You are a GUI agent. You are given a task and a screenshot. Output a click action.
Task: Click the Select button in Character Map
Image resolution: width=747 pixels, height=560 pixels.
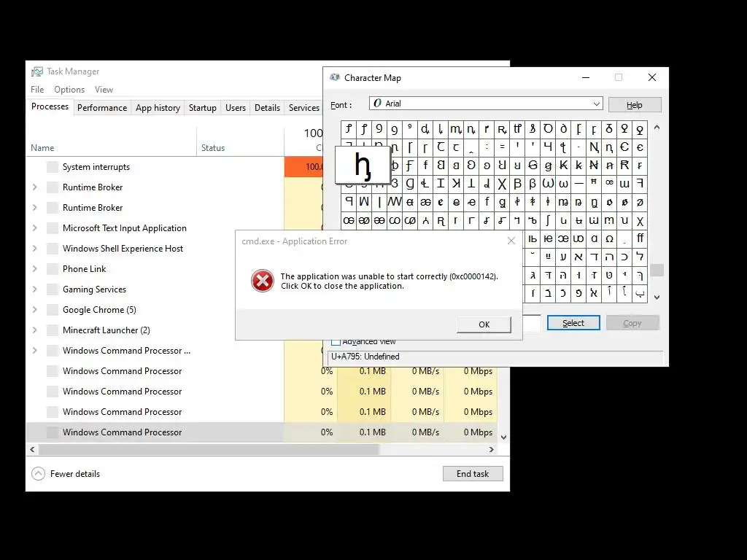(573, 323)
